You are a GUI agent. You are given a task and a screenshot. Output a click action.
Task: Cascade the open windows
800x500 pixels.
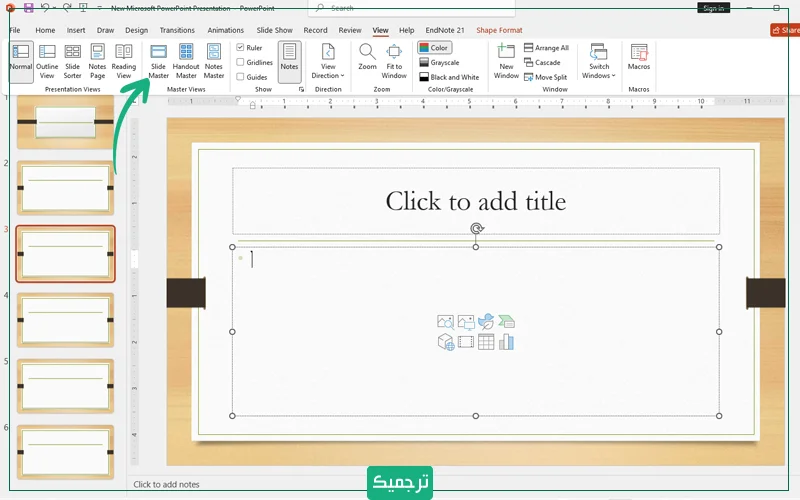coord(542,62)
